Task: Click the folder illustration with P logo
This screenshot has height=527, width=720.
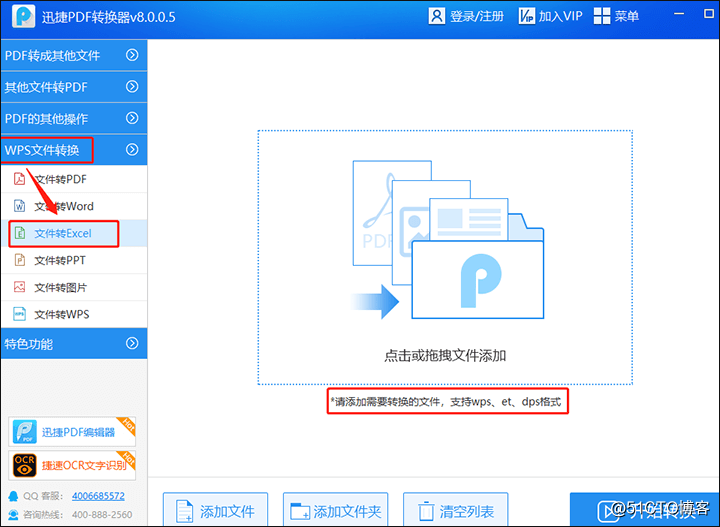Action: click(478, 279)
